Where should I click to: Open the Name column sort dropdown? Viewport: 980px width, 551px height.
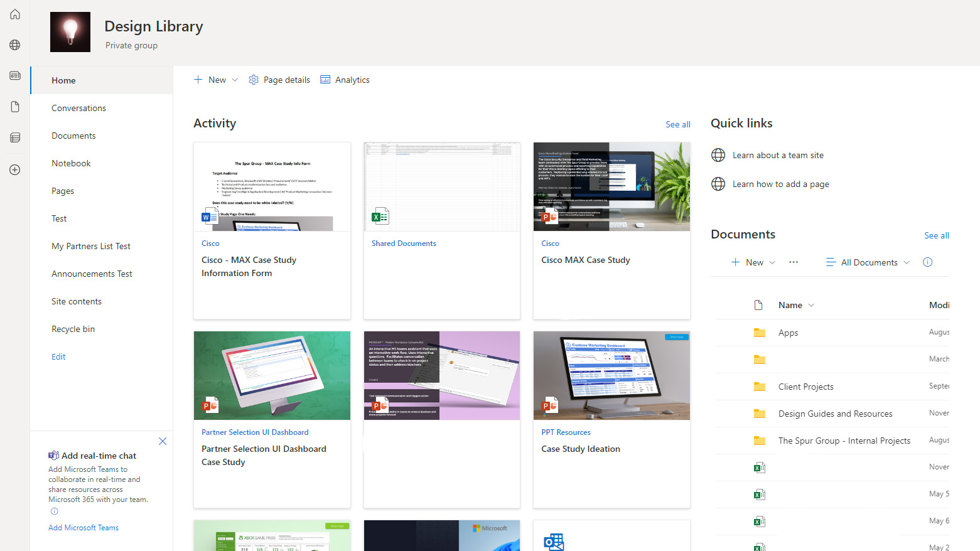pyautogui.click(x=811, y=305)
